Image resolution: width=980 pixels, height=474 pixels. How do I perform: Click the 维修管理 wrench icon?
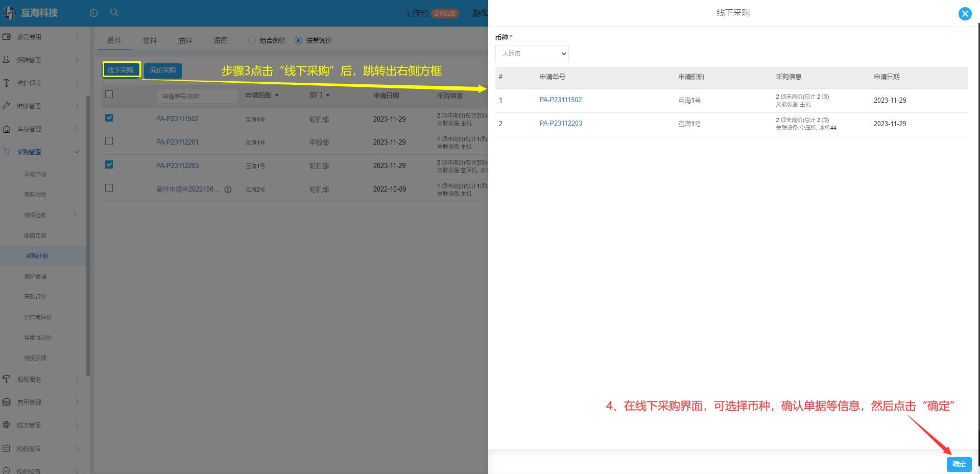(7, 106)
